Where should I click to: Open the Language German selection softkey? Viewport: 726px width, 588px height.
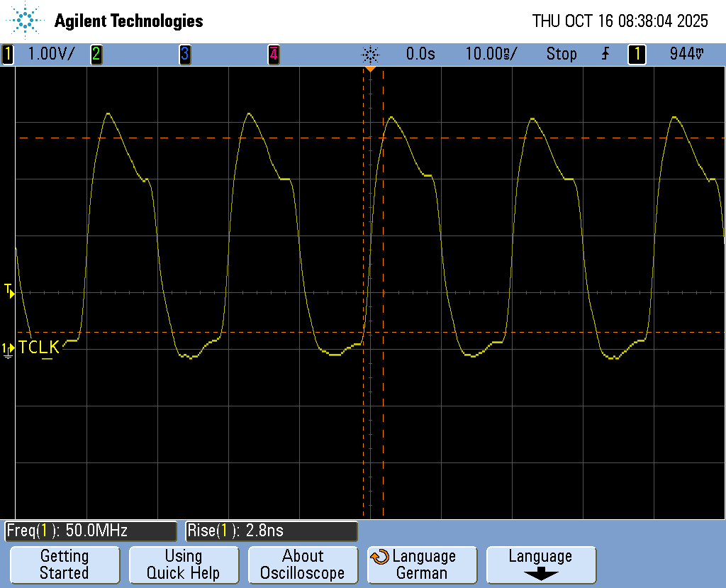(x=423, y=565)
